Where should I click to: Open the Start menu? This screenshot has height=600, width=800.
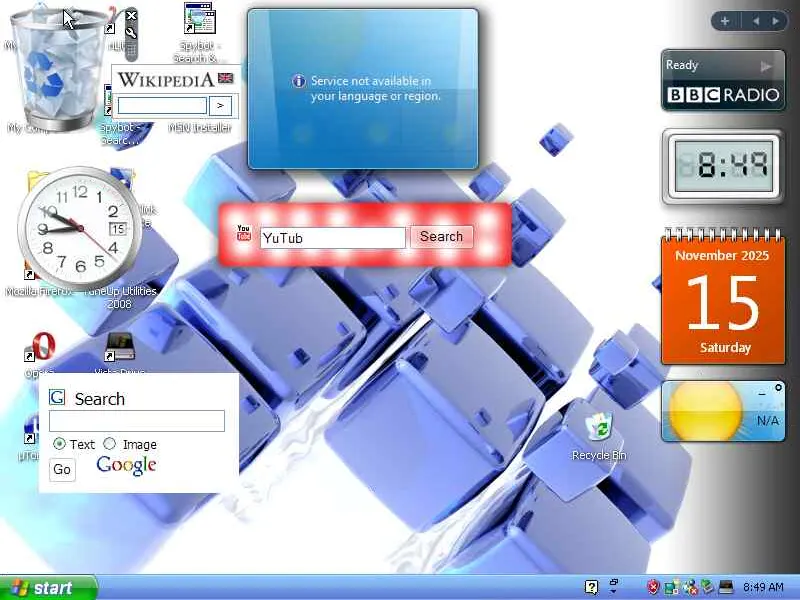pyautogui.click(x=48, y=588)
